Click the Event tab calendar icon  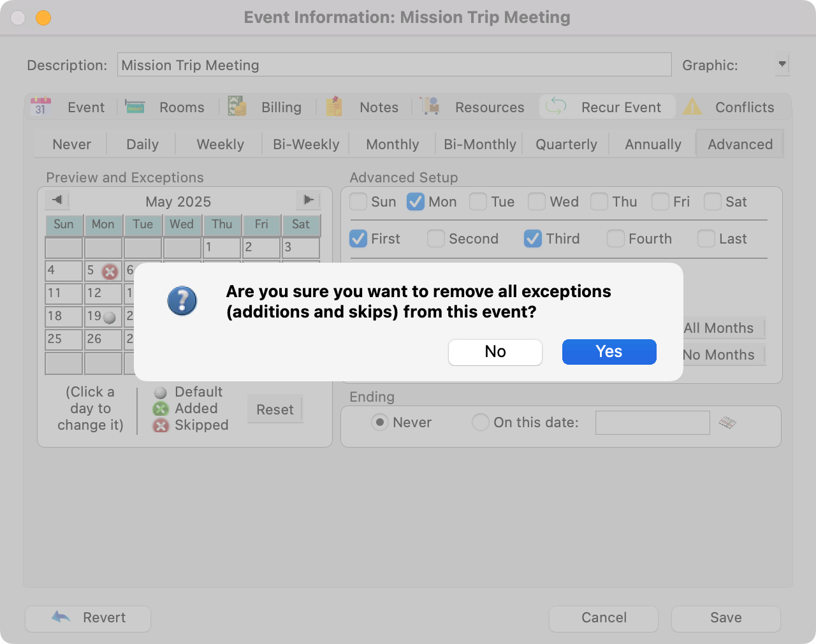pyautogui.click(x=41, y=106)
